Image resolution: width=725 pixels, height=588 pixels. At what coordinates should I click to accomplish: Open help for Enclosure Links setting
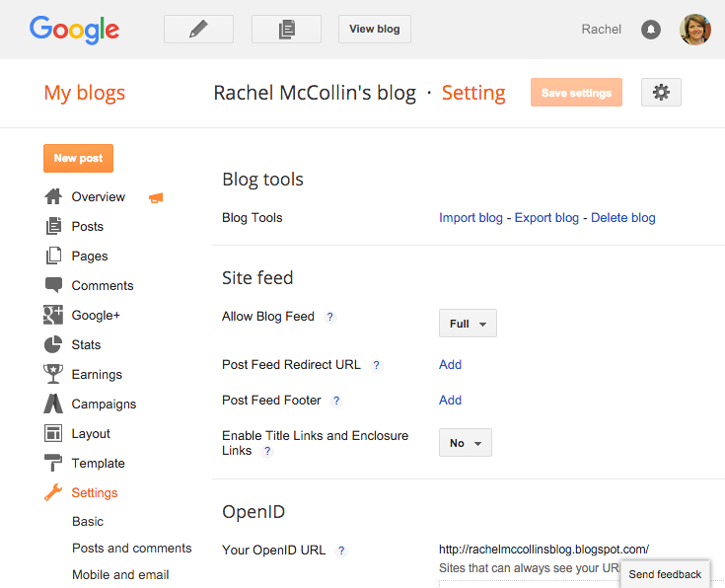pos(267,451)
